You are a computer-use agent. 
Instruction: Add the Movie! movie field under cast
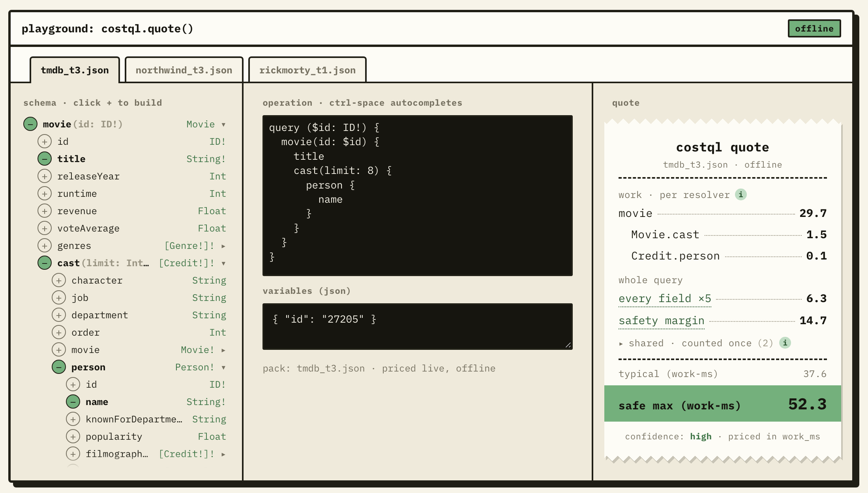[59, 350]
